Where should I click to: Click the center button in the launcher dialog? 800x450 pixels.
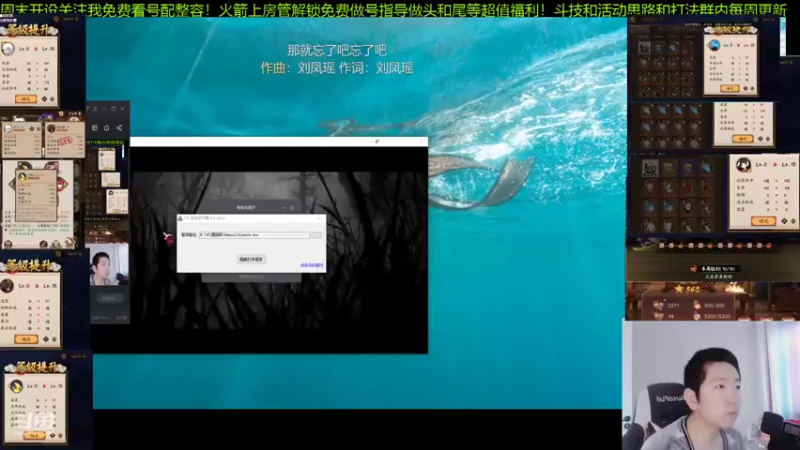[x=251, y=259]
